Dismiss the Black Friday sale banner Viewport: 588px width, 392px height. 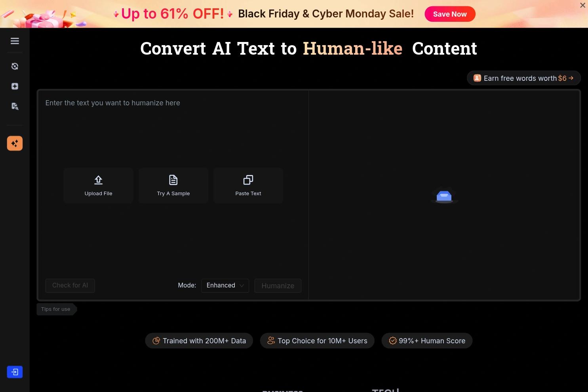click(x=582, y=5)
